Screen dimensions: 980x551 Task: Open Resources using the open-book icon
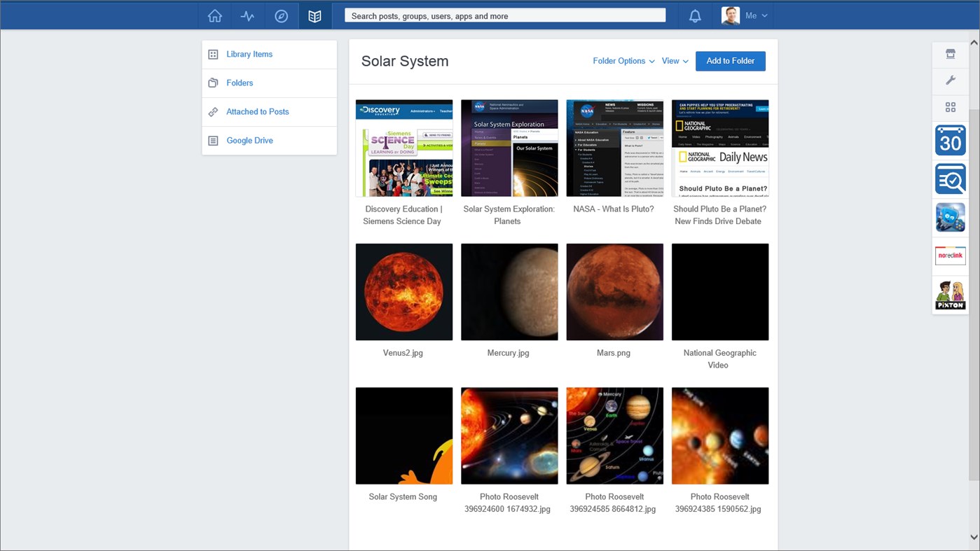(x=314, y=15)
